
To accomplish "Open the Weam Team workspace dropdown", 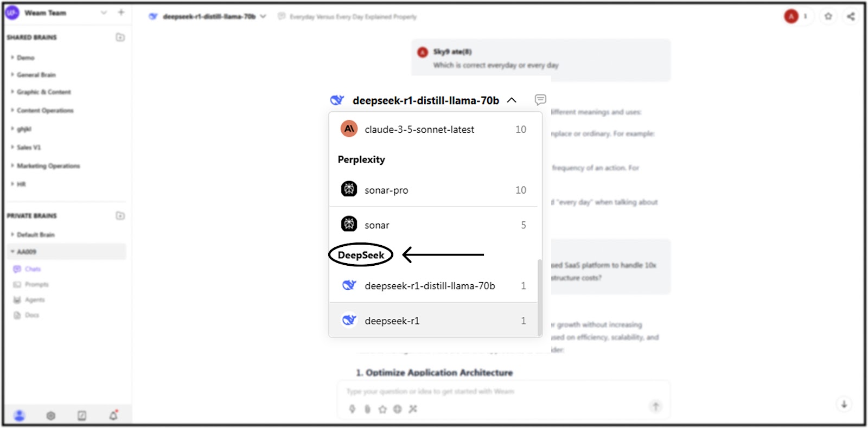I will coord(104,12).
